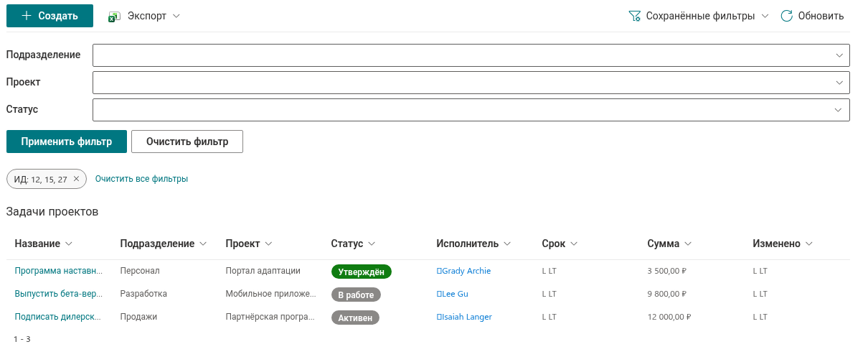
Task: Open the Подразделение column header menu
Action: [x=164, y=244]
